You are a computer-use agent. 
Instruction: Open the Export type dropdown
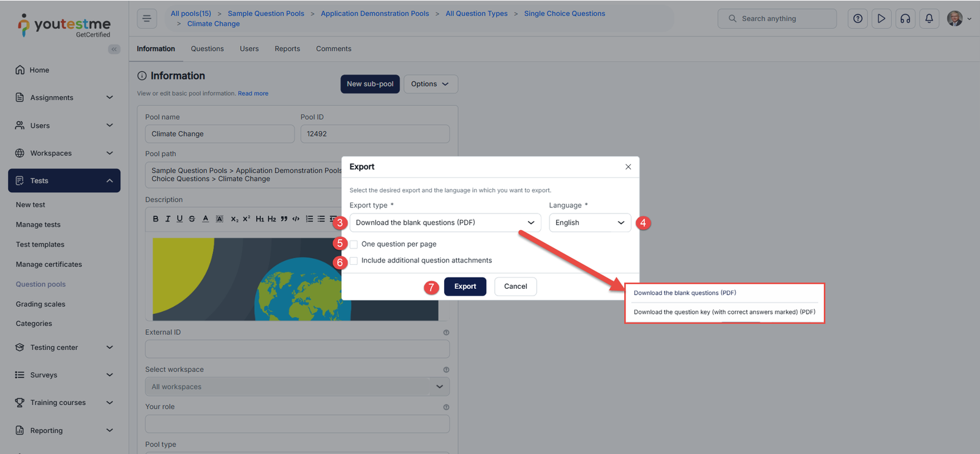pyautogui.click(x=445, y=223)
